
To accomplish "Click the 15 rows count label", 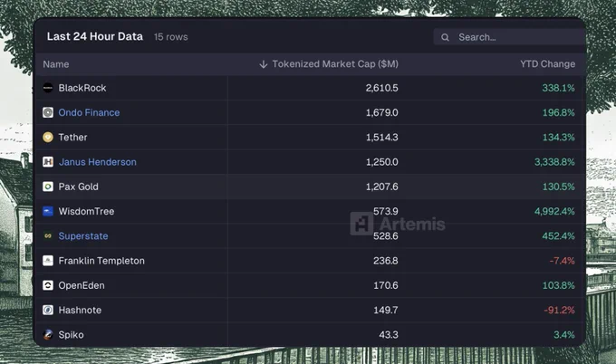I will click(171, 37).
